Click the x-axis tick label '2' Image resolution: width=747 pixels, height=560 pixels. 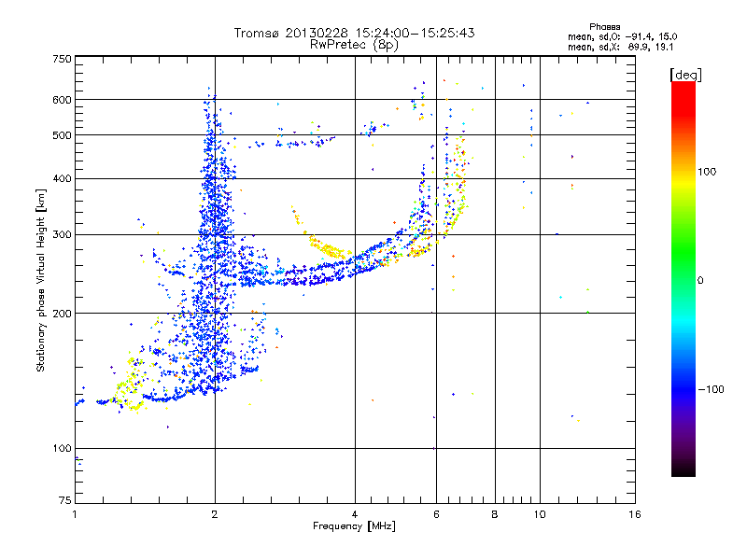[x=215, y=514]
